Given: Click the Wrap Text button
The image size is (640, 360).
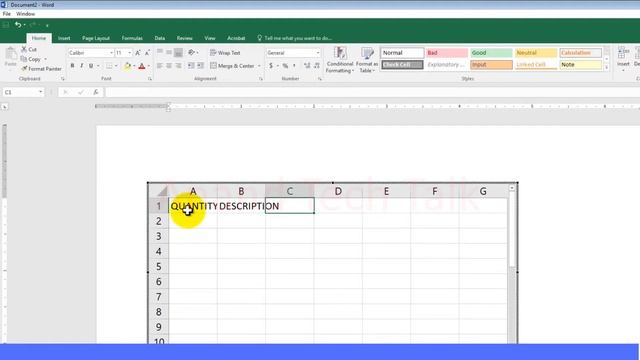Looking at the screenshot, I should [225, 53].
